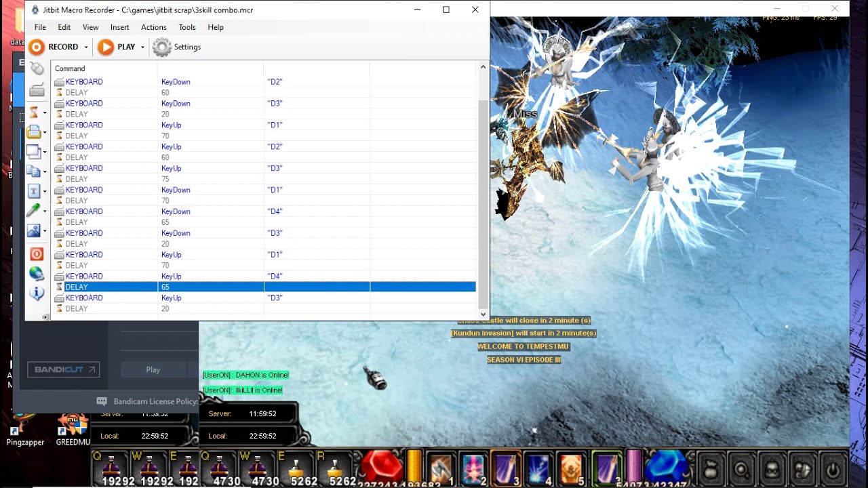
Task: Expand the eyedropper icon dropdown arrow
Action: 45,211
